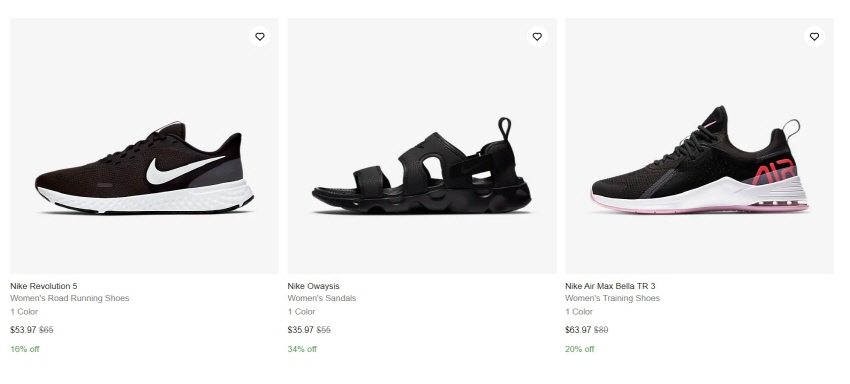Click the Nike Air Max Bella TR 3 title
The width and height of the screenshot is (850, 384).
[610, 286]
